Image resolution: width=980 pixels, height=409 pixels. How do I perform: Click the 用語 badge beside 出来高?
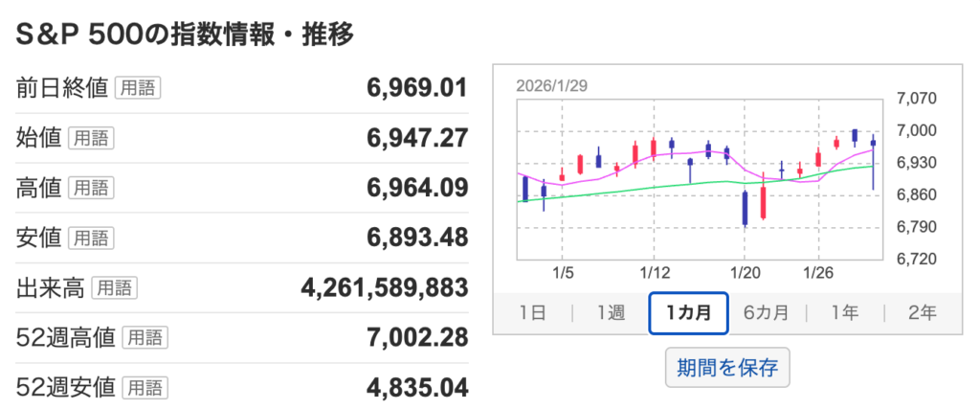(x=113, y=287)
